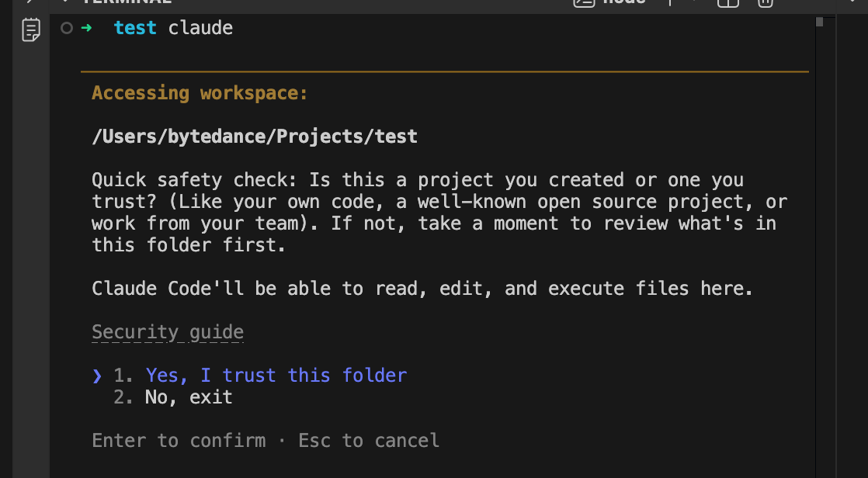The image size is (868, 478).
Task: Click the circle command decoration beside the prompt
Action: (x=67, y=28)
